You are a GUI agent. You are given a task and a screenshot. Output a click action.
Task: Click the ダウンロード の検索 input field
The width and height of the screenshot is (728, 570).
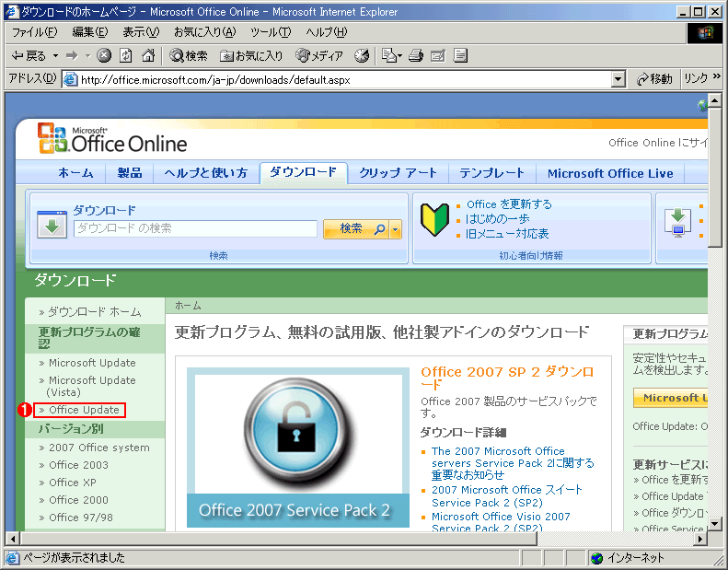(195, 228)
